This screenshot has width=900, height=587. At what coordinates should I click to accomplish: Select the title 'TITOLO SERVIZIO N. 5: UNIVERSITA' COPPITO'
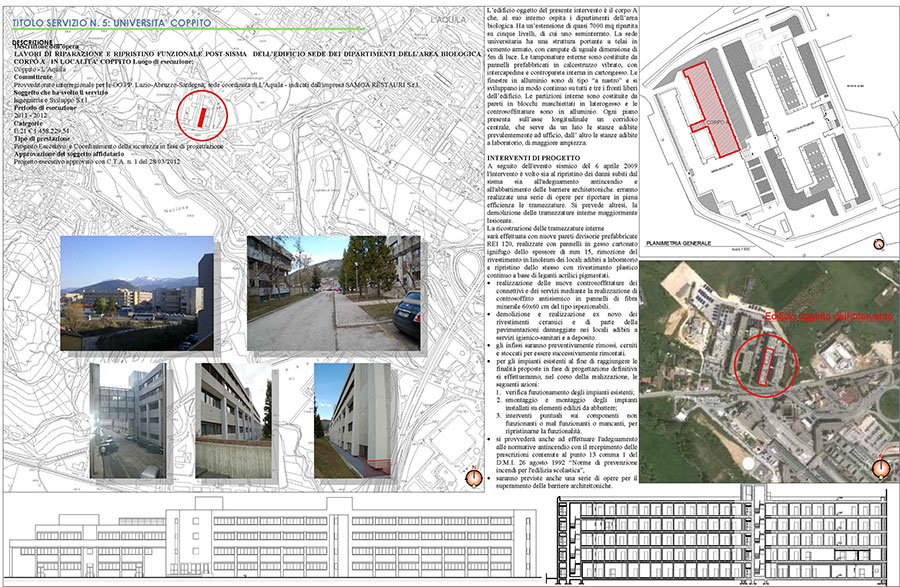112,23
